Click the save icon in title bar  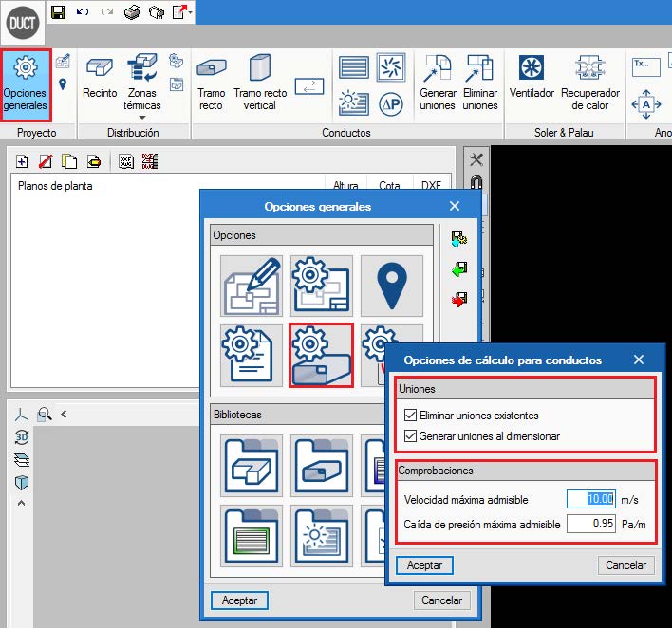pos(58,12)
